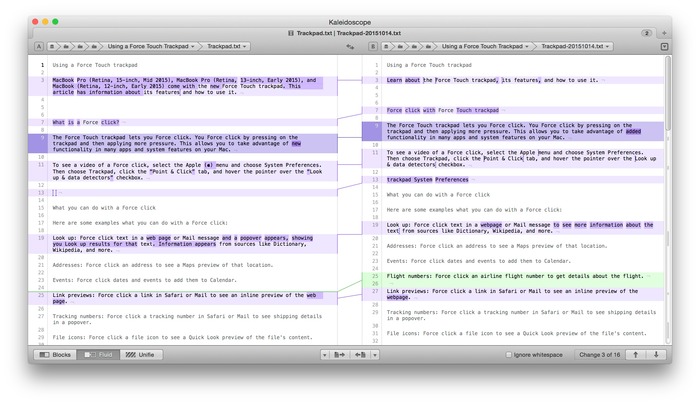Click folder segment just before left 'Using a Force Touch Trackpad'

(94, 46)
